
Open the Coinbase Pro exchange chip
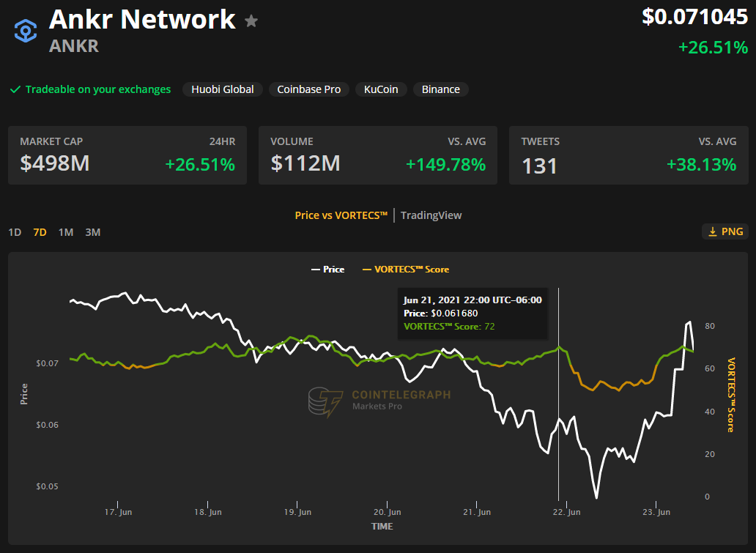pos(308,89)
